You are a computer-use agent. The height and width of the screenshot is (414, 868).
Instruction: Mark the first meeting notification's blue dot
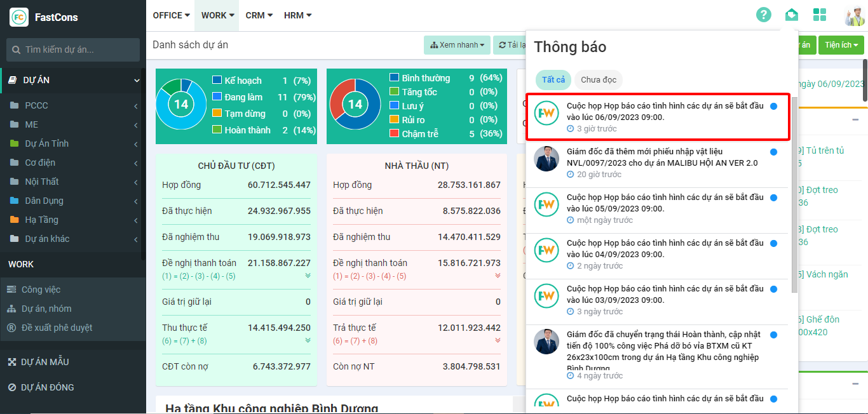[773, 107]
